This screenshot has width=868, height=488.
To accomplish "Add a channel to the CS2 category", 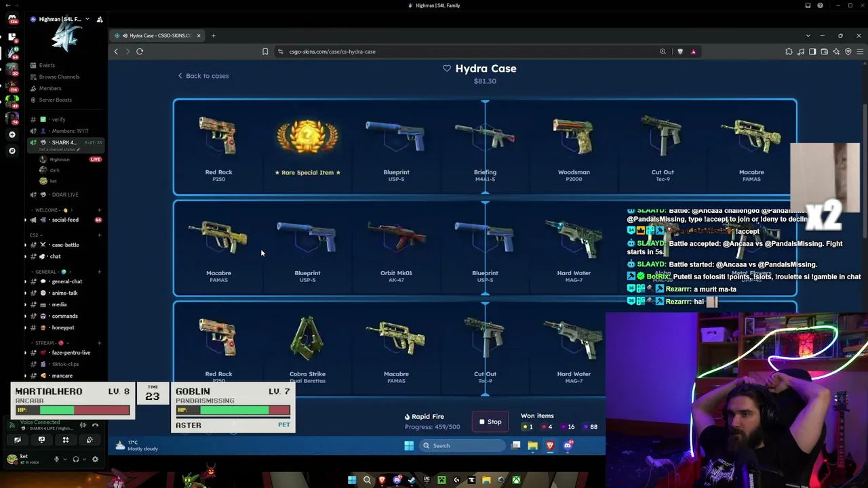I will tap(99, 235).
